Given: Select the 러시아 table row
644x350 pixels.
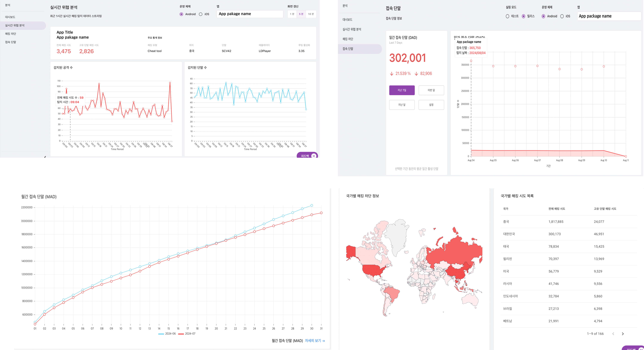Looking at the screenshot, I should tap(569, 284).
